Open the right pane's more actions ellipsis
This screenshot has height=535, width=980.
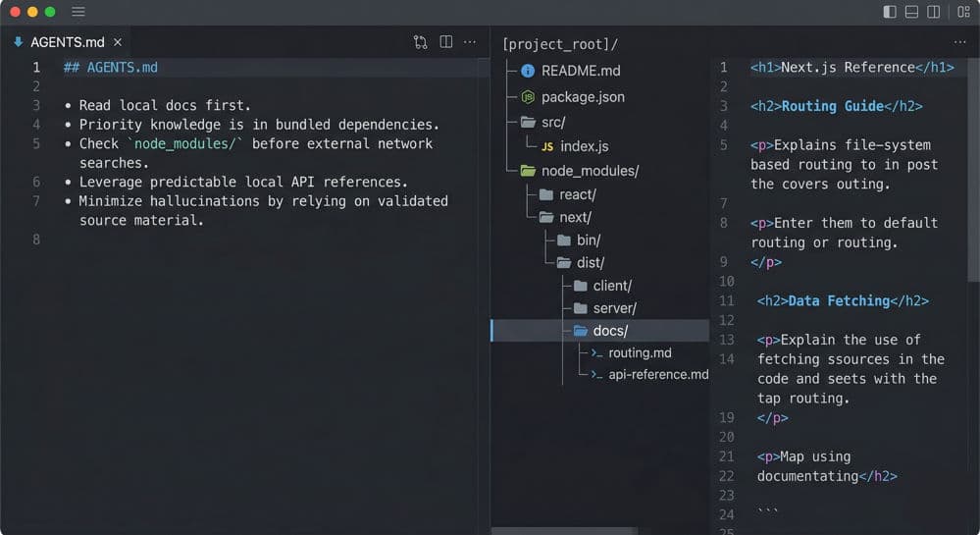959,42
